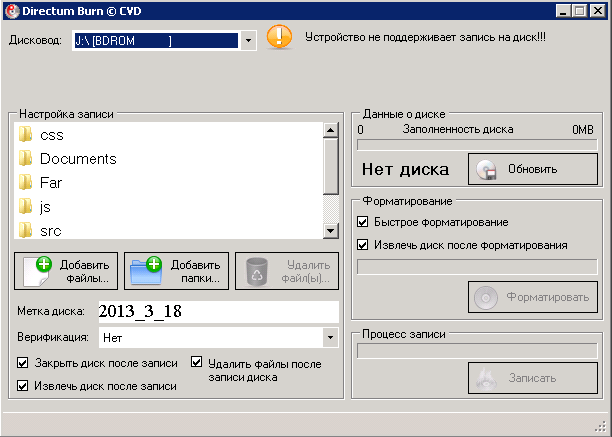
Task: Open the Дисковод drive dropdown arrow
Action: tap(248, 40)
